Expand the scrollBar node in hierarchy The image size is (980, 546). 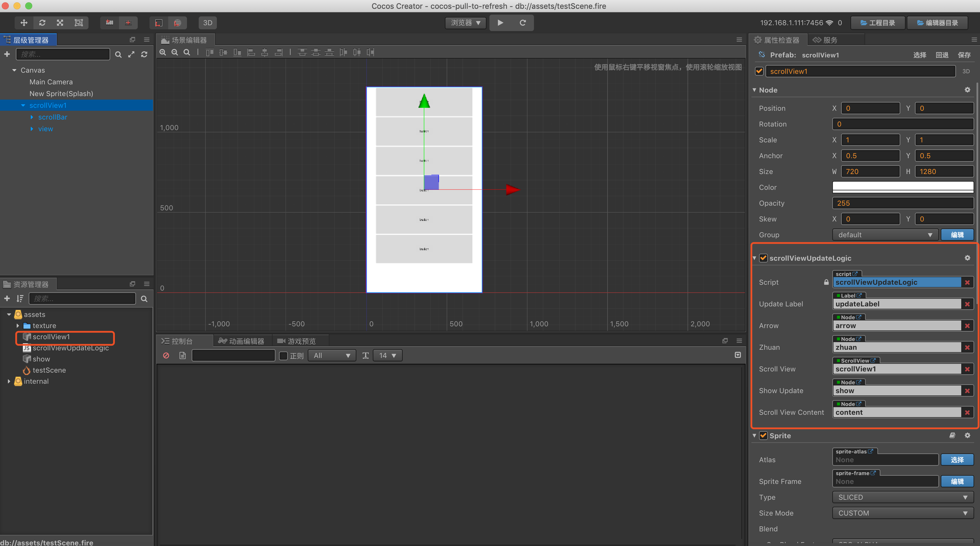tap(32, 117)
